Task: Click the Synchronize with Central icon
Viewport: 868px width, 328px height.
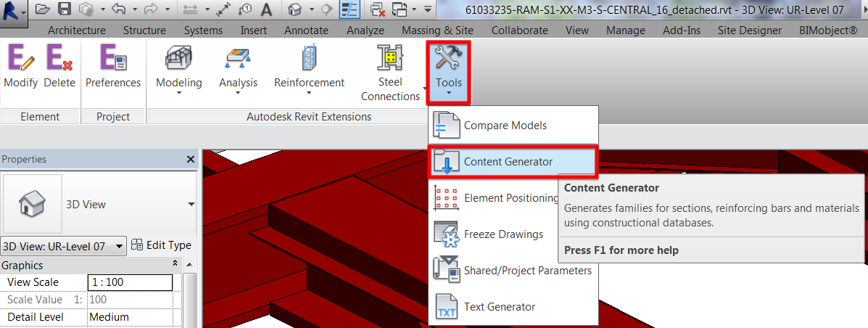Action: (86, 9)
